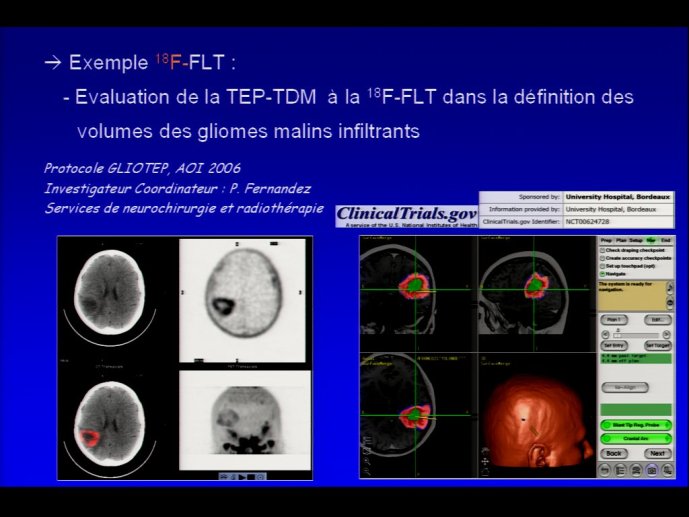689x517 pixels.
Task: Open the Plan tab
Action: pyautogui.click(x=621, y=240)
